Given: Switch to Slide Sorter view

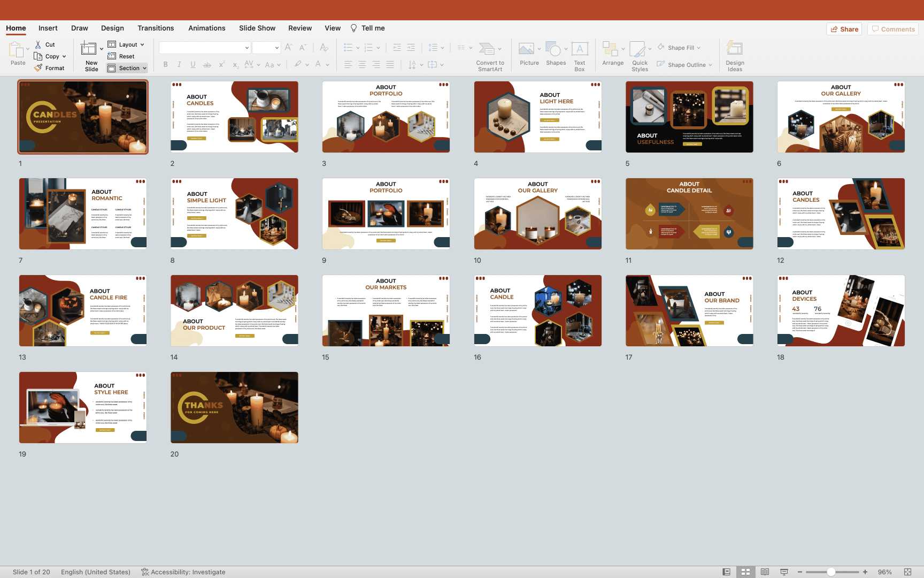Looking at the screenshot, I should click(745, 572).
